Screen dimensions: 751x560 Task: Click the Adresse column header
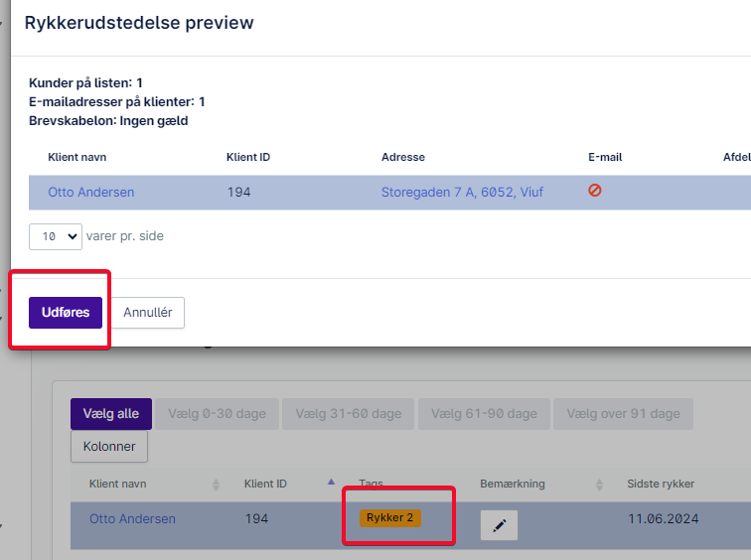tap(403, 157)
